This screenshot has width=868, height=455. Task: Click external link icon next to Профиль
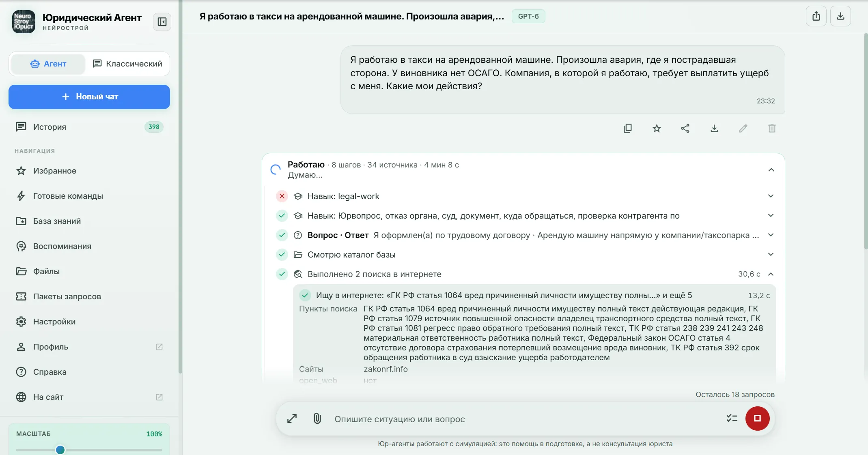click(x=159, y=347)
